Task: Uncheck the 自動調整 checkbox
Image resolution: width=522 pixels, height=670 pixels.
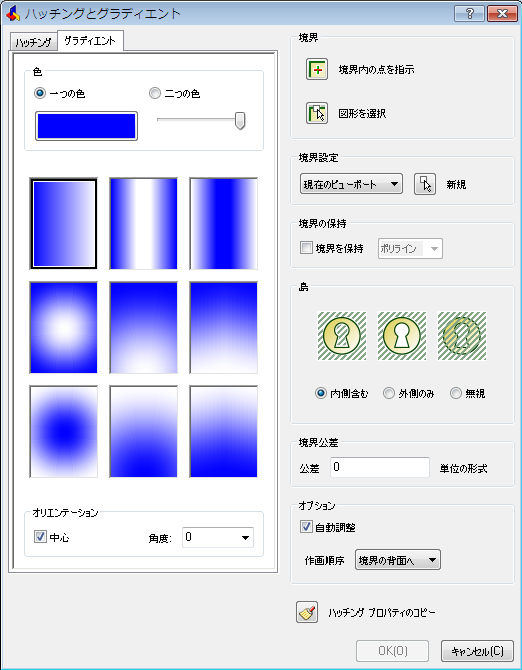Action: pos(306,527)
